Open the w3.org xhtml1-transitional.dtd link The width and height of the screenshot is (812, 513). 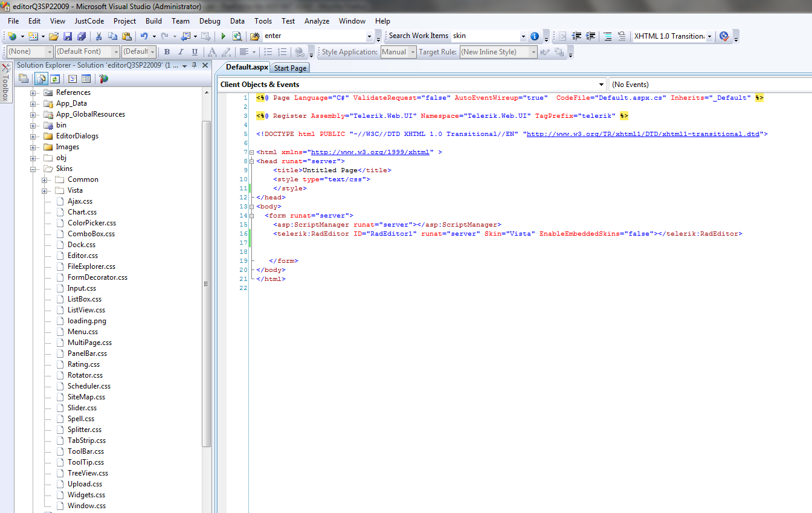tap(643, 134)
